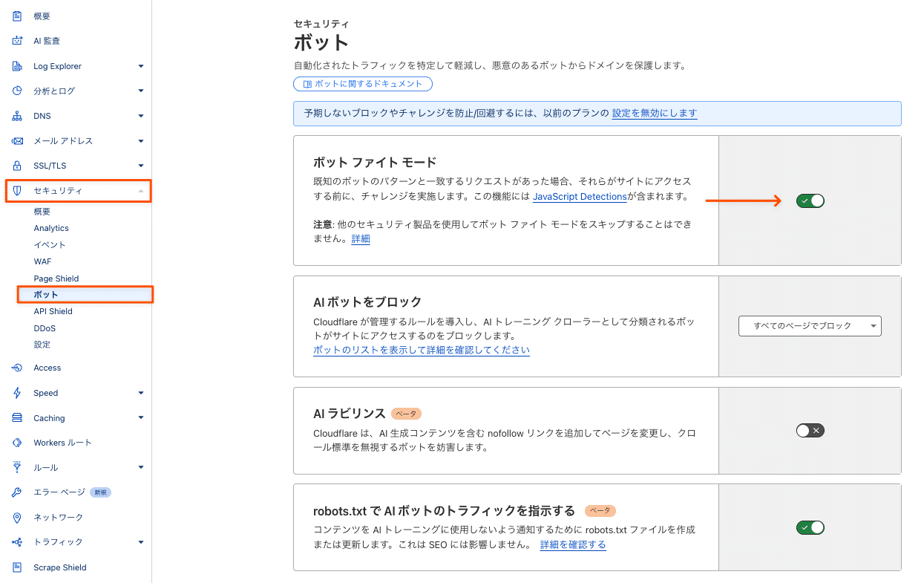
Task: Enable the AI ラビリンス toggle
Action: 810,429
